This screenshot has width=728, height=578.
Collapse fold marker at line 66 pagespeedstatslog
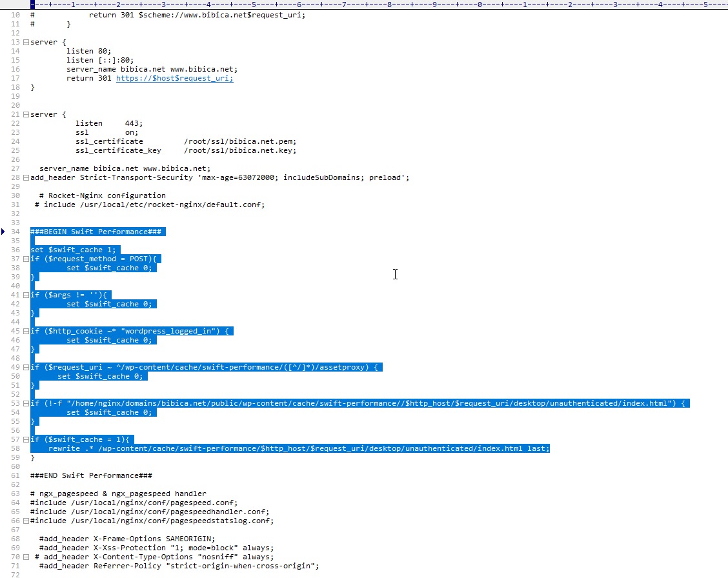pos(26,521)
